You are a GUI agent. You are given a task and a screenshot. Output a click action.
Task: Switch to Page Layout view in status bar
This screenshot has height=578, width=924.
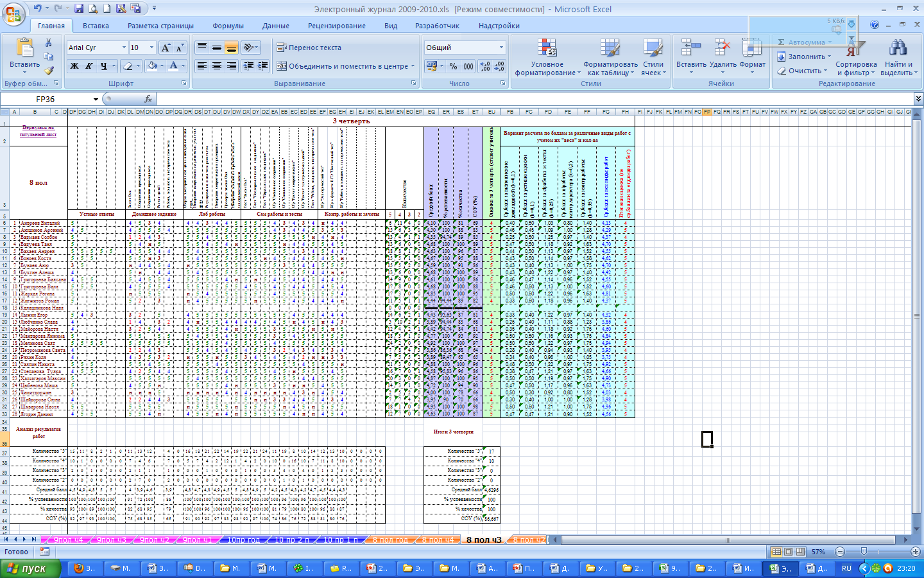[789, 552]
